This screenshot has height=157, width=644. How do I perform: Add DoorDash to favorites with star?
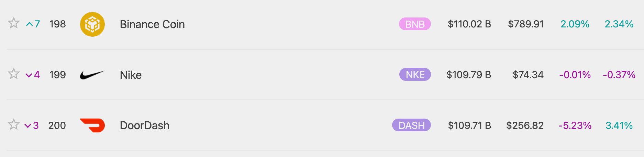pos(14,124)
